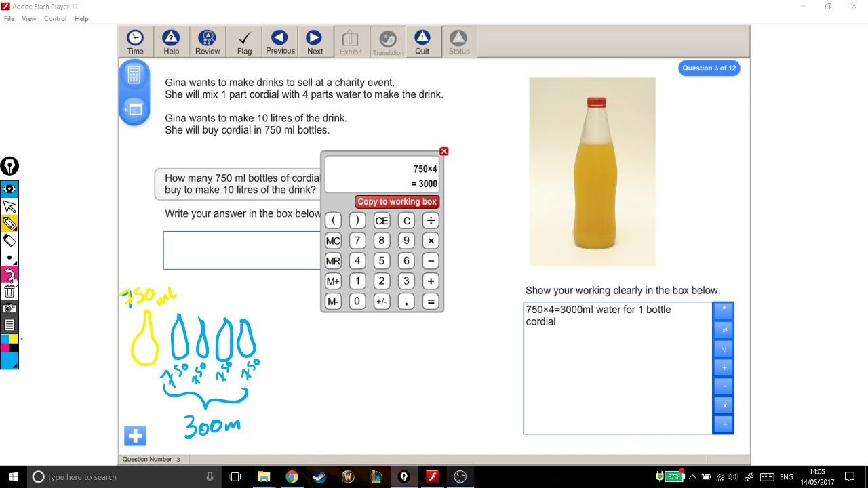Screen dimensions: 868x488
Task: Open the Control menu
Action: (56, 19)
